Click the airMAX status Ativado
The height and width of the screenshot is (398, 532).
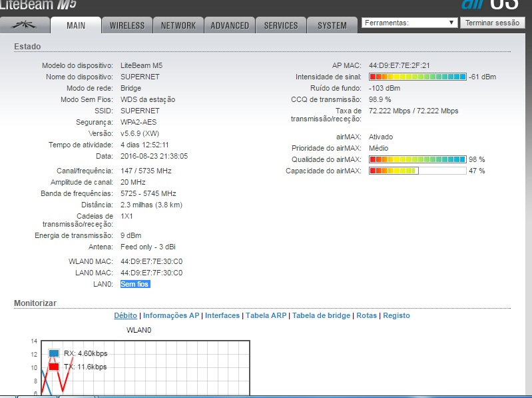click(x=381, y=137)
